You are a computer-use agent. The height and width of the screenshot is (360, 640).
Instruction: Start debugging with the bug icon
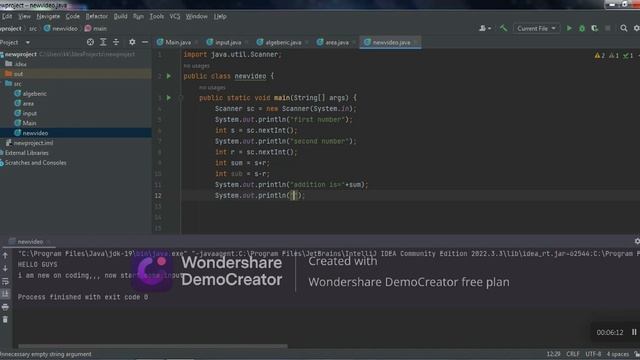coord(582,28)
